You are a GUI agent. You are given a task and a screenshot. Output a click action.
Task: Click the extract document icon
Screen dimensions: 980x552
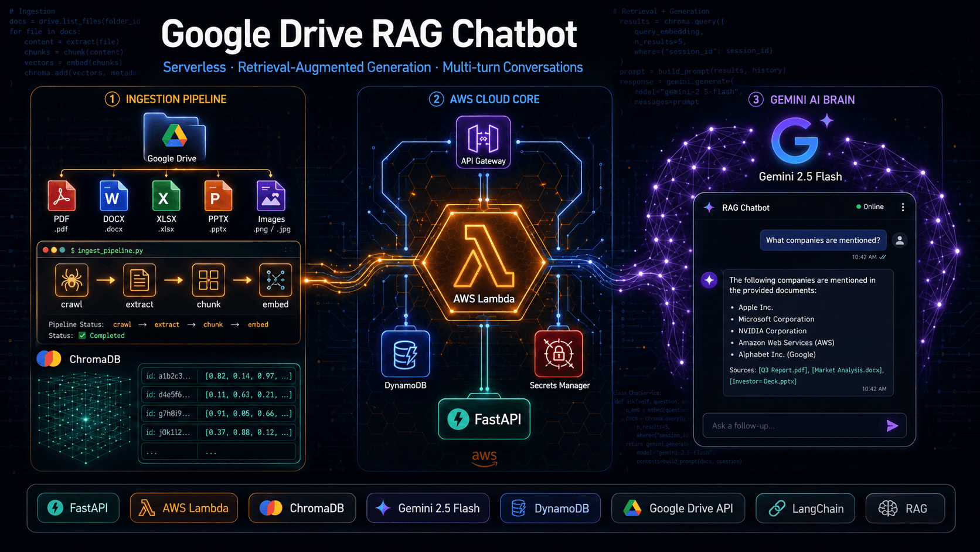(139, 280)
